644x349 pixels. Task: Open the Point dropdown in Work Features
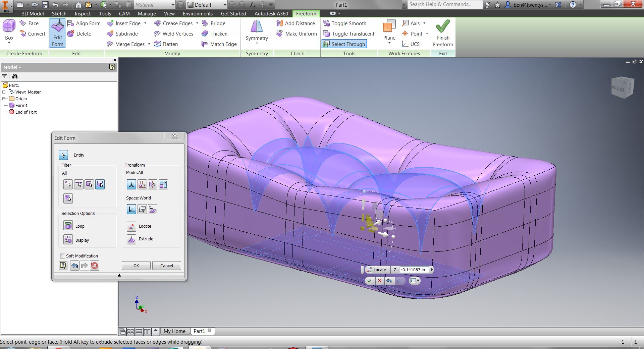pyautogui.click(x=426, y=34)
